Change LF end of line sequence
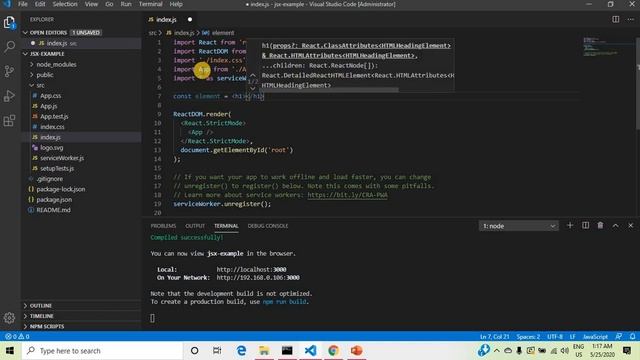The height and width of the screenshot is (360, 640). point(573,336)
